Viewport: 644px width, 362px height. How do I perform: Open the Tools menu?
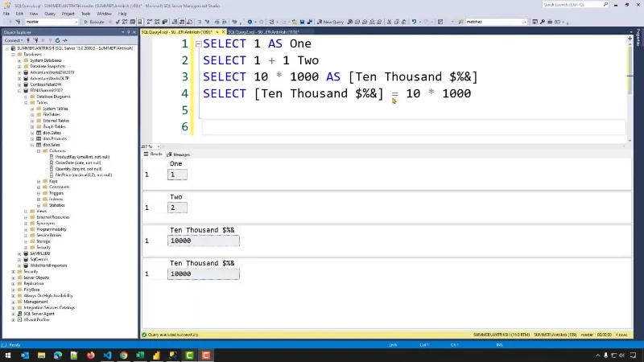(85, 14)
